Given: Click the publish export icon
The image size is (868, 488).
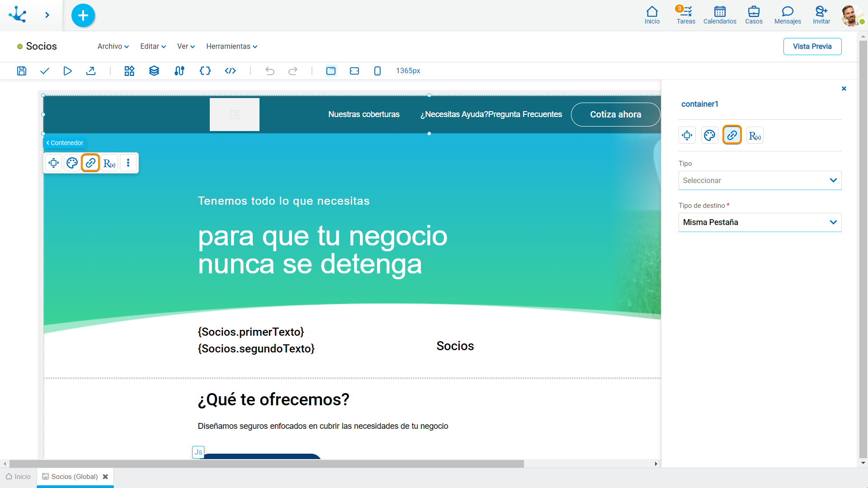Looking at the screenshot, I should 91,71.
